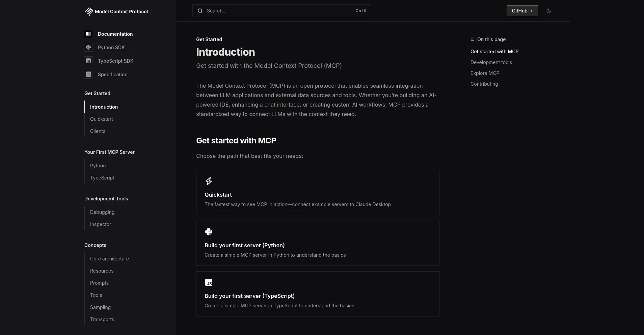
Task: Toggle dark mode with moon icon
Action: tap(549, 11)
